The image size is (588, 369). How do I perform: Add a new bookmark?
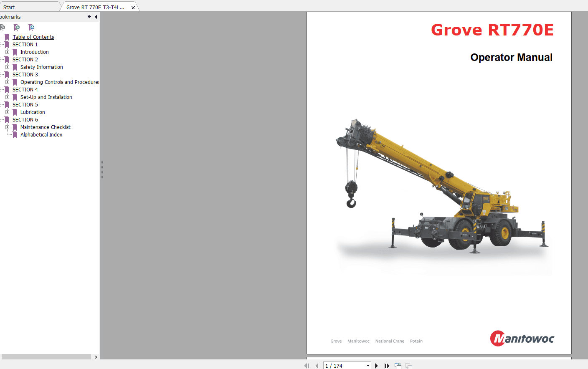point(17,28)
